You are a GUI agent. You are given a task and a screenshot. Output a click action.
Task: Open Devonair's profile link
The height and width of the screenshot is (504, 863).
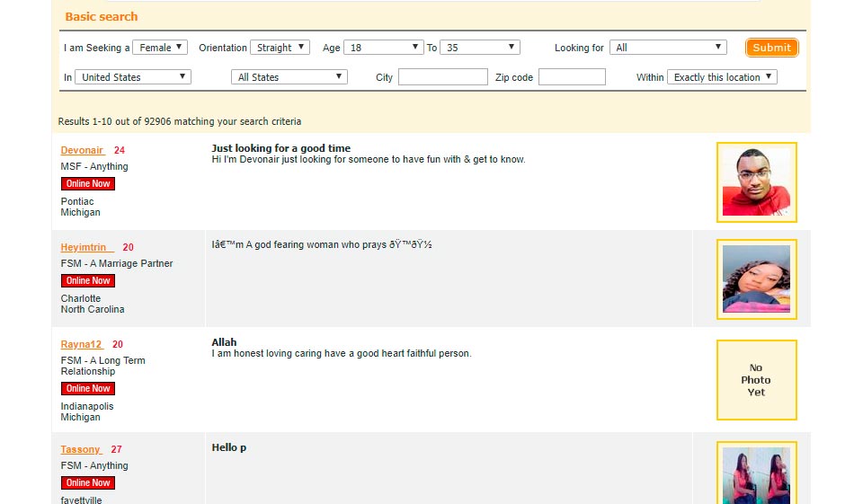click(x=82, y=150)
